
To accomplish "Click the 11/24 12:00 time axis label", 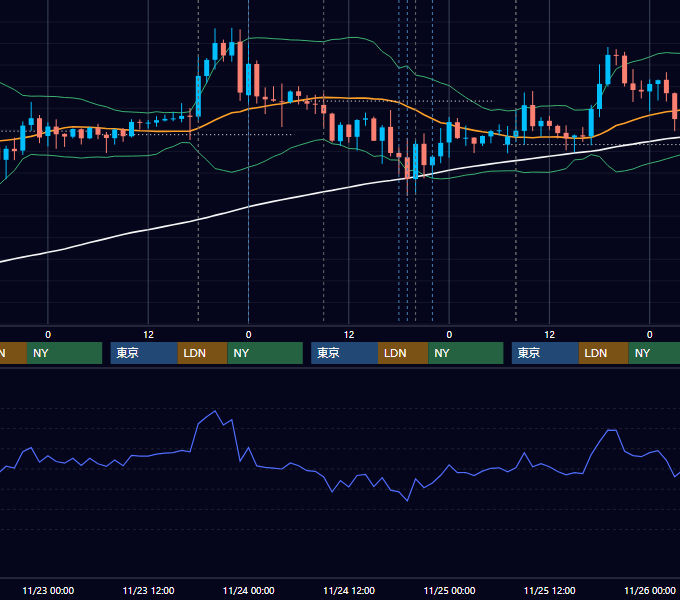I will click(x=349, y=590).
